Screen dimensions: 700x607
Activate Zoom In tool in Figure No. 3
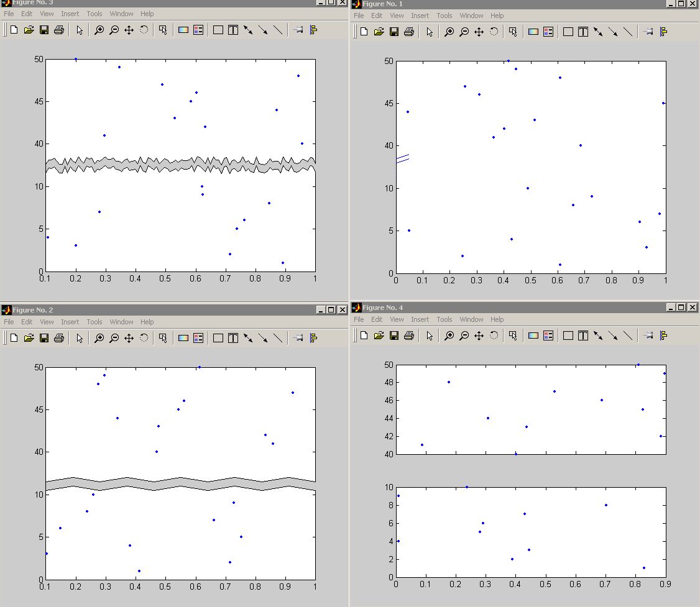(x=99, y=30)
